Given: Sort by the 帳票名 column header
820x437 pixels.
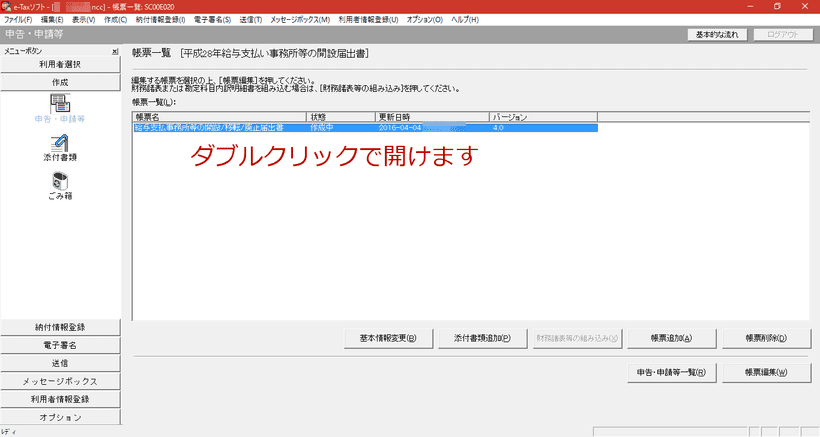Looking at the screenshot, I should point(220,117).
